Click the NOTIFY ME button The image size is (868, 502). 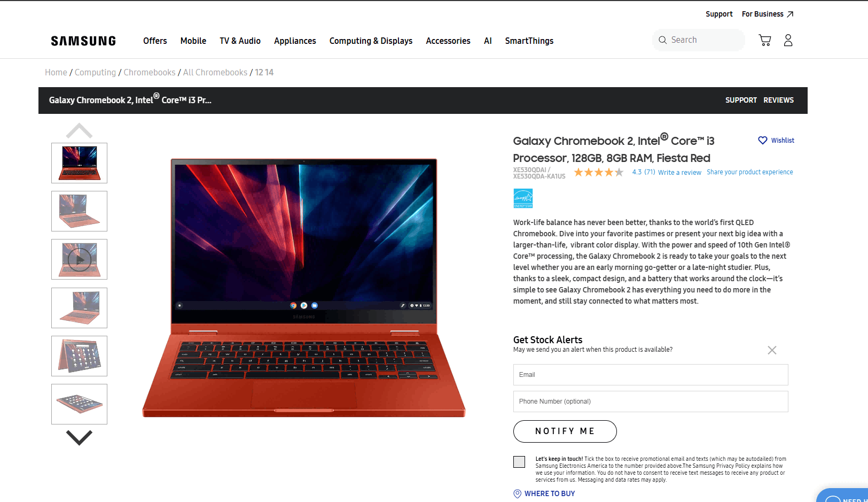pos(565,431)
